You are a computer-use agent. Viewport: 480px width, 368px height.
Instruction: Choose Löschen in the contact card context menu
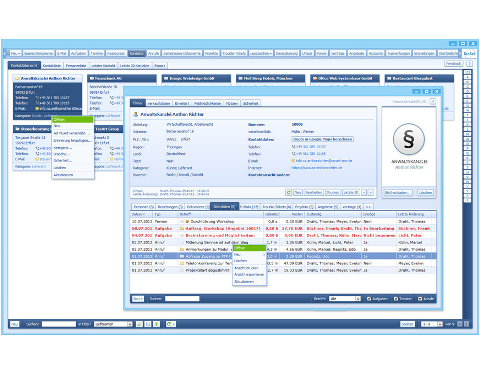pos(72,168)
